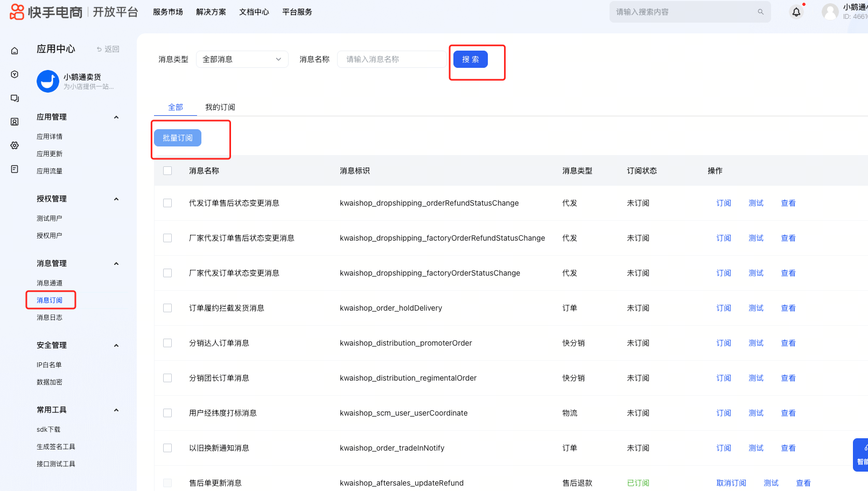
Task: Go to IP白名单 in the sidebar
Action: tap(49, 365)
